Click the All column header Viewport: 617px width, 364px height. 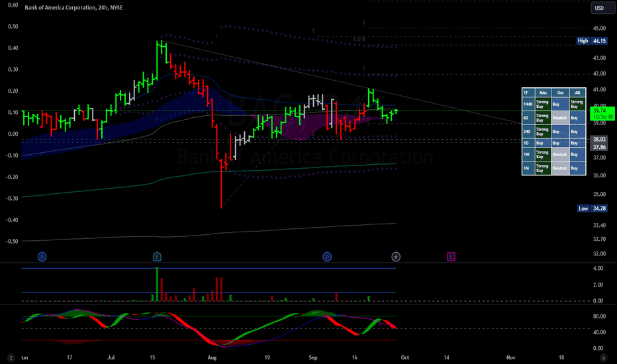[577, 93]
